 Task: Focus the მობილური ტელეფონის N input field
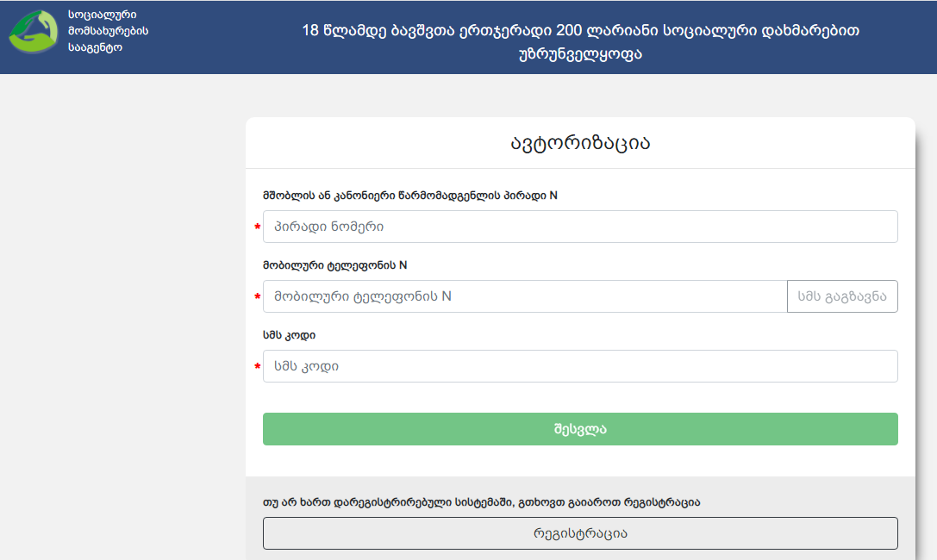tap(524, 296)
